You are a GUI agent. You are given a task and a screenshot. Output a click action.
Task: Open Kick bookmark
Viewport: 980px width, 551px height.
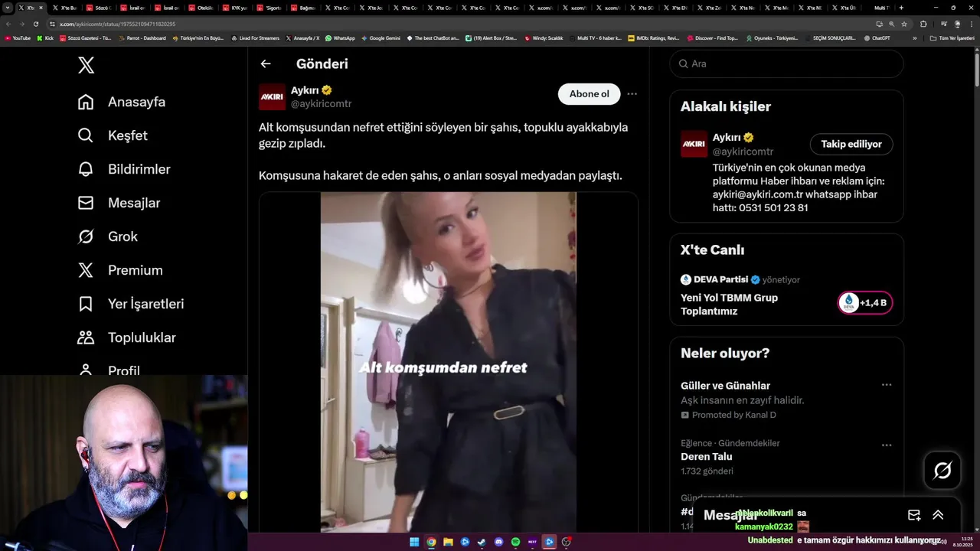(45, 38)
